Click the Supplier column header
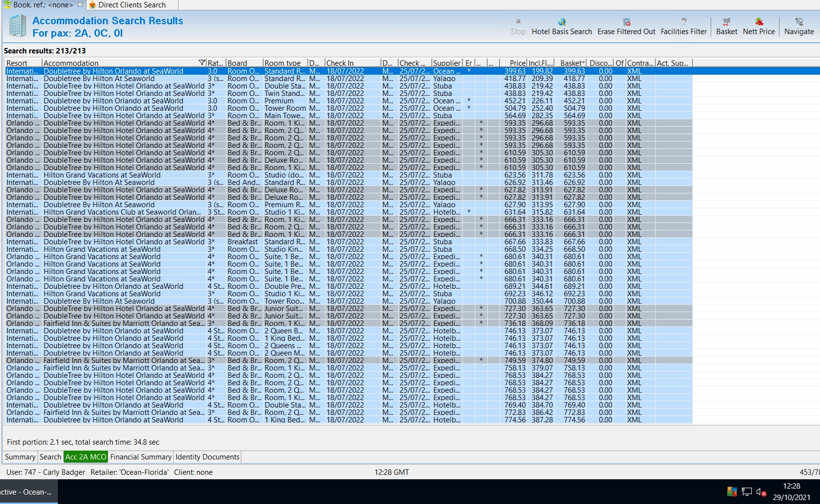Screen dimensions: 820x504 (x=447, y=63)
